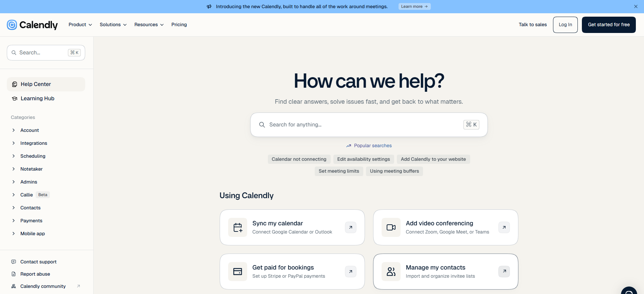Click Get started for free button
The width and height of the screenshot is (644, 294).
pos(609,25)
